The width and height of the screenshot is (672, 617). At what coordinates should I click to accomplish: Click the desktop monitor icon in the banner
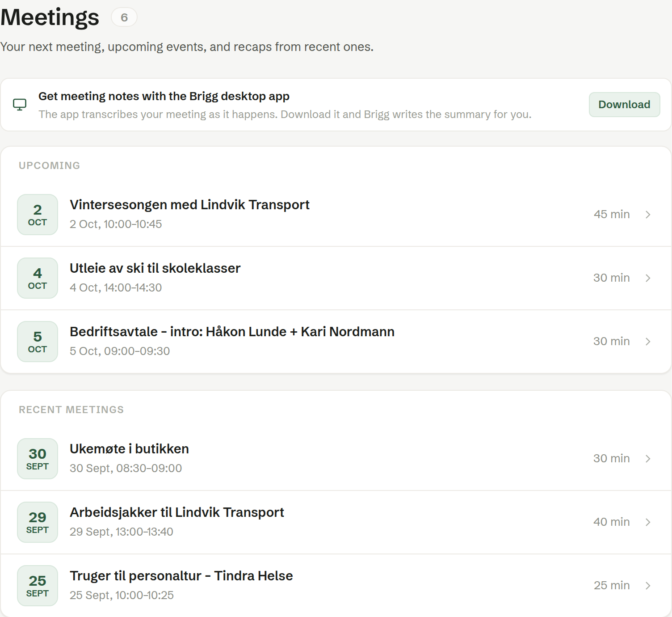(20, 105)
